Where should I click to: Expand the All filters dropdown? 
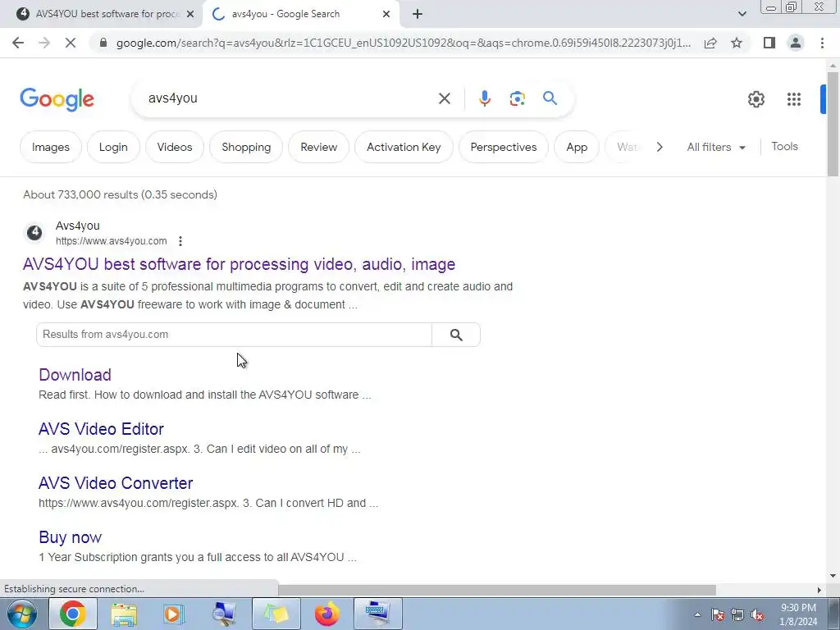(x=716, y=147)
